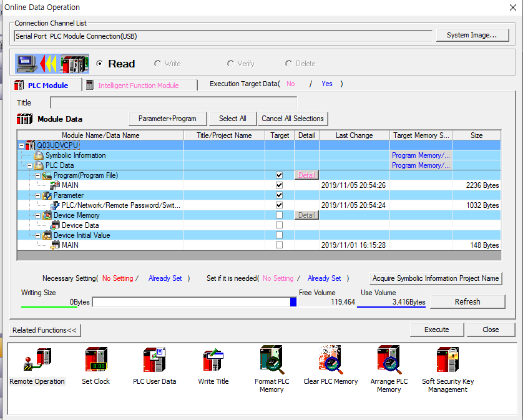Switch to PLC Module tab
Screen dimensions: 523x420
[46, 85]
